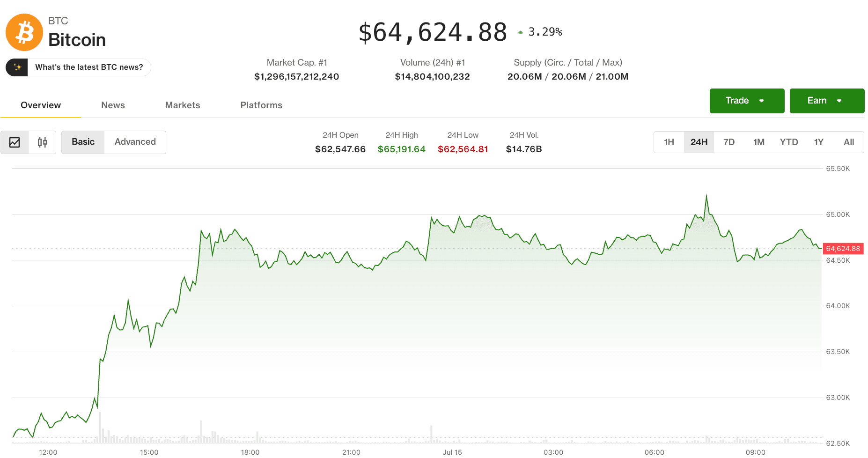Select Advanced chart mode
Viewport: 868px width, 458px height.
pos(135,142)
